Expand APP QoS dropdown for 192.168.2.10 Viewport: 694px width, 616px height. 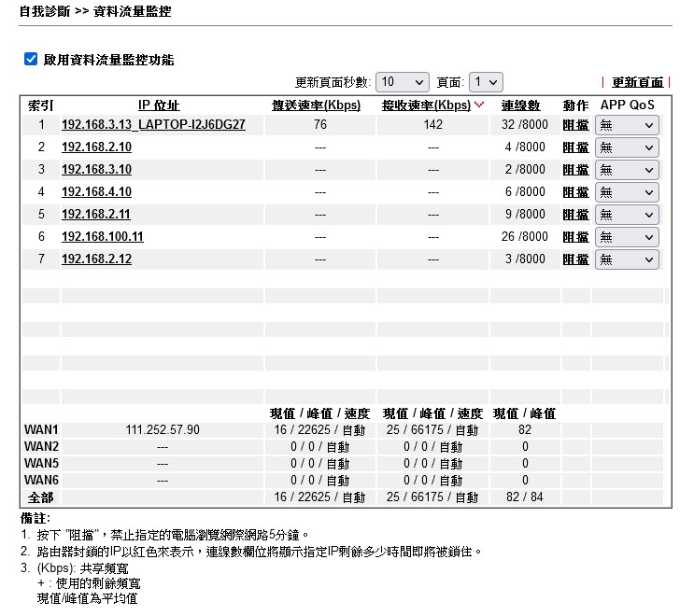627,147
